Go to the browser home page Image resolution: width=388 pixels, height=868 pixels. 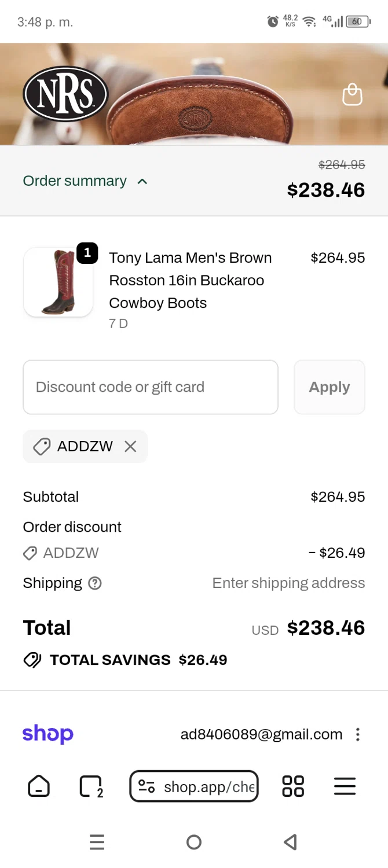(39, 786)
